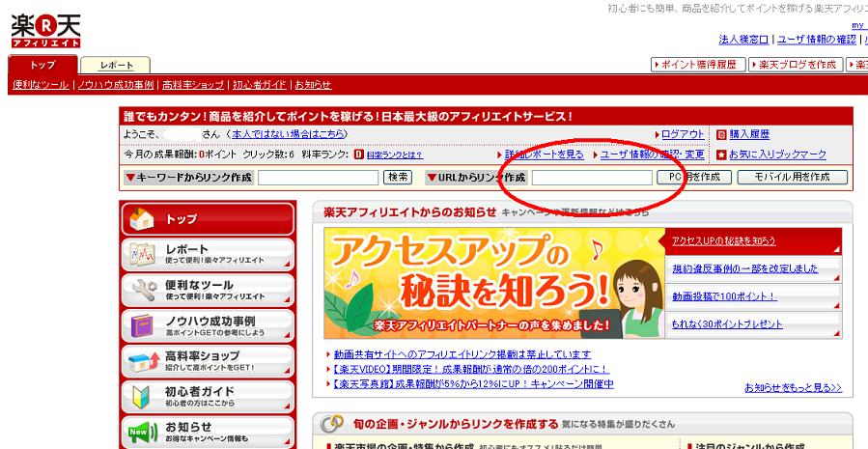Click the wrench icon for 便利なツール
Screen dimensions: 868x449
(143, 290)
